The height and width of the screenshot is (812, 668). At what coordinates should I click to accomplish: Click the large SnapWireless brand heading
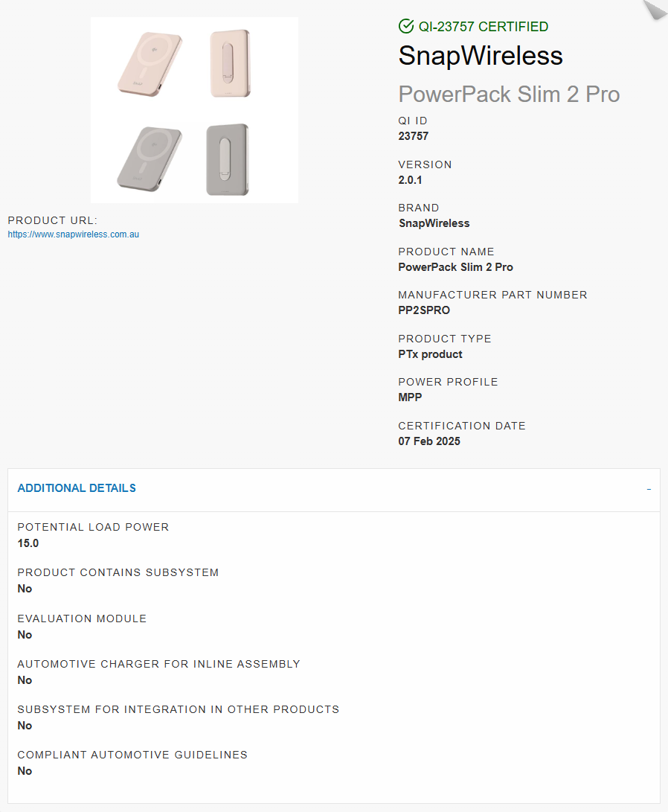481,55
